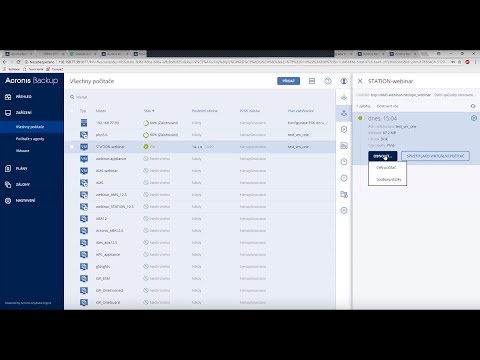Click the browser reload button
The height and width of the screenshot is (360, 480).
click(18, 62)
